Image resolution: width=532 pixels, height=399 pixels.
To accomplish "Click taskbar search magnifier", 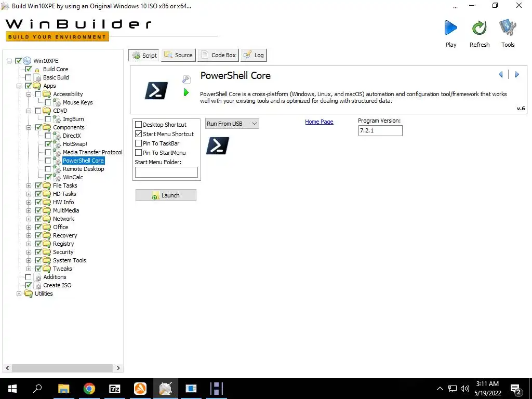I will pyautogui.click(x=37, y=388).
